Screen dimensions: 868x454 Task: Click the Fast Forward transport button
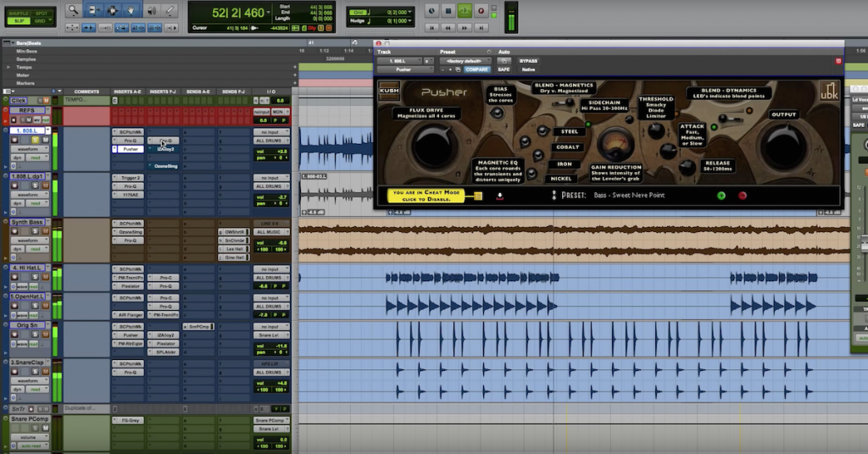click(x=465, y=27)
